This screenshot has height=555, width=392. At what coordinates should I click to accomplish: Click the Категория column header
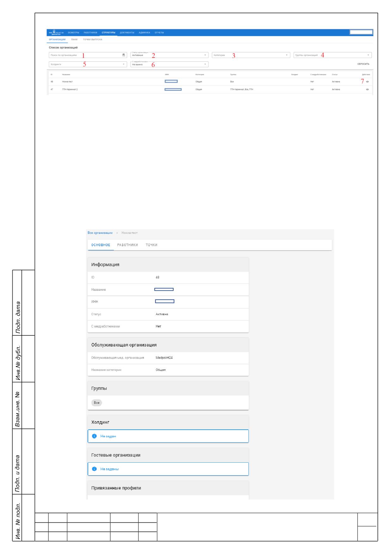(200, 74)
